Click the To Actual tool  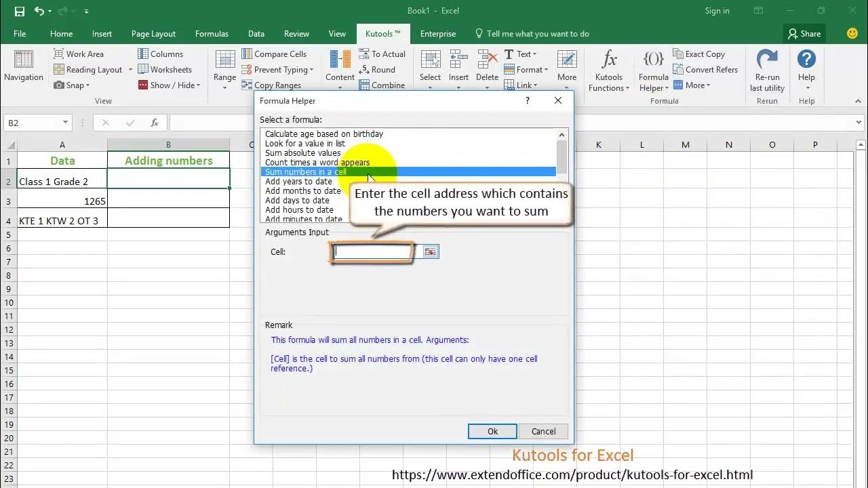pos(382,54)
